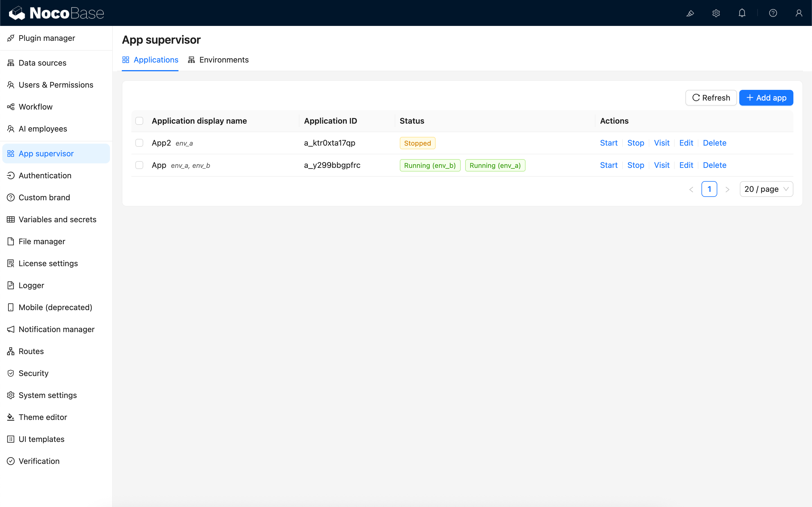812x507 pixels.
Task: Open the user profile icon
Action: tap(798, 13)
